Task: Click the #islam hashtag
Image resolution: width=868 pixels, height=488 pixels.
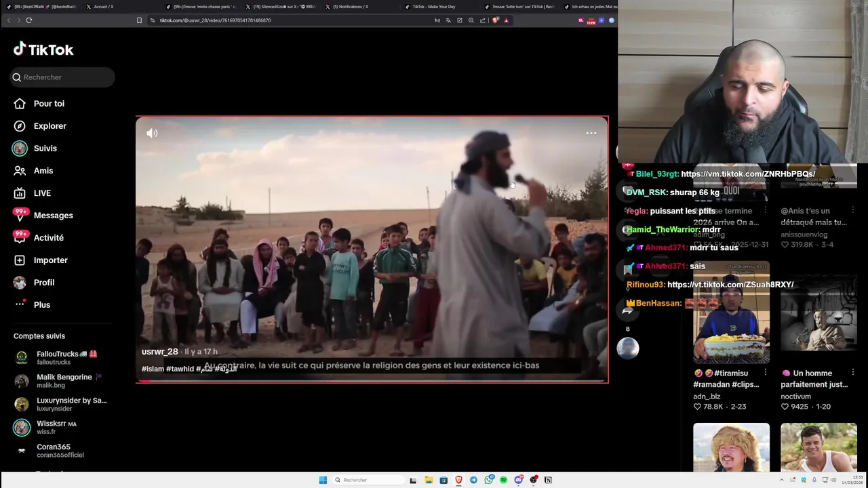Action: point(153,369)
